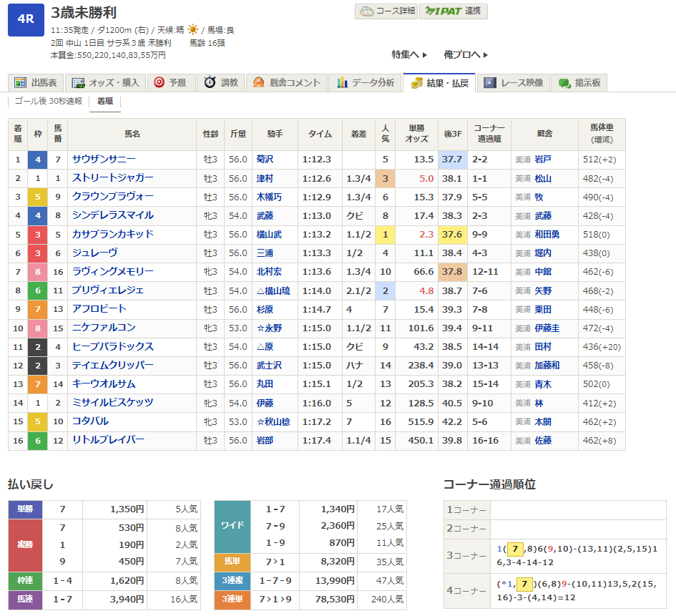
Task: Open horse サウザンサニー profile link
Action: tap(103, 160)
